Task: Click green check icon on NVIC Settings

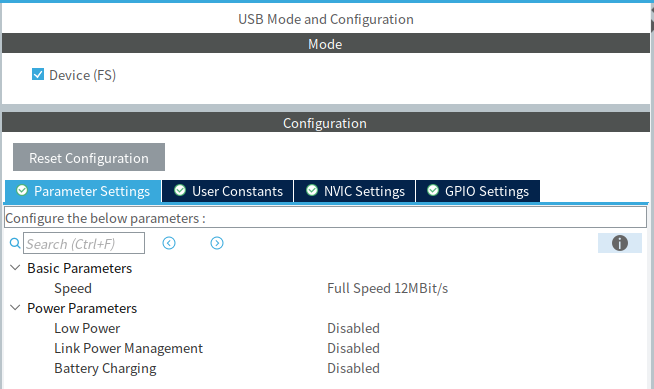Action: click(x=312, y=191)
